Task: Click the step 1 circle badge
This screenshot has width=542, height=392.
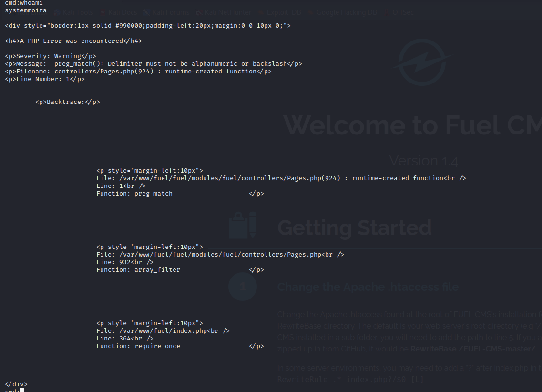Action: point(242,286)
